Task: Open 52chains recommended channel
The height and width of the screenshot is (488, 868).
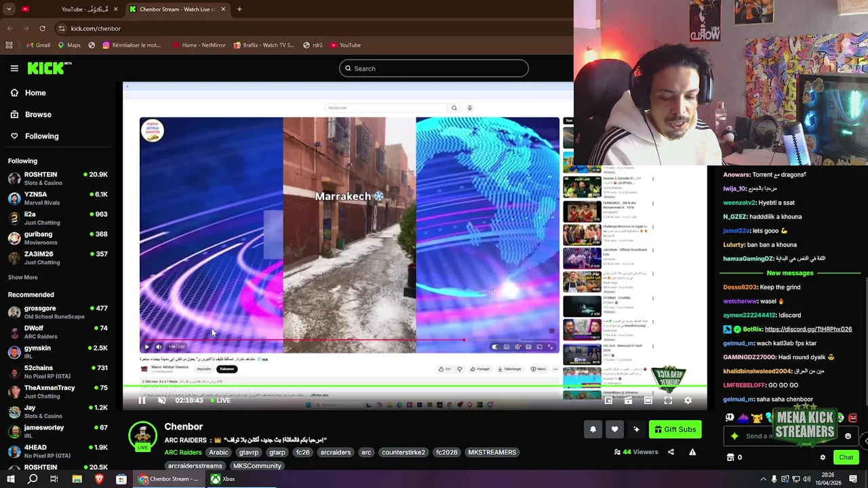Action: click(58, 371)
